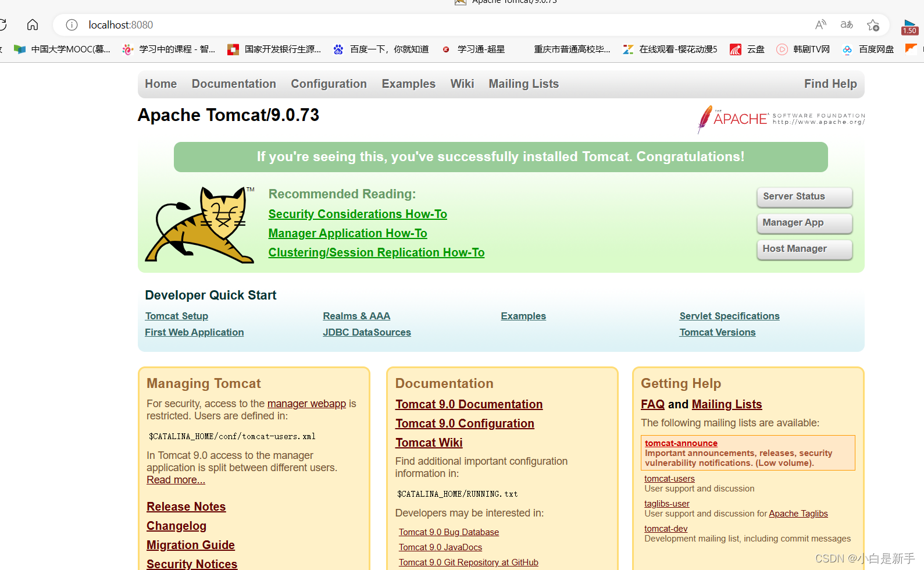
Task: Open Changelog link
Action: pyautogui.click(x=176, y=526)
